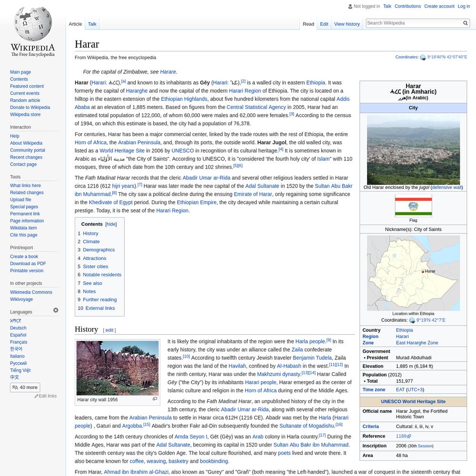Open the external link icon next to 1189
This screenshot has width=476, height=476.
(409, 436)
